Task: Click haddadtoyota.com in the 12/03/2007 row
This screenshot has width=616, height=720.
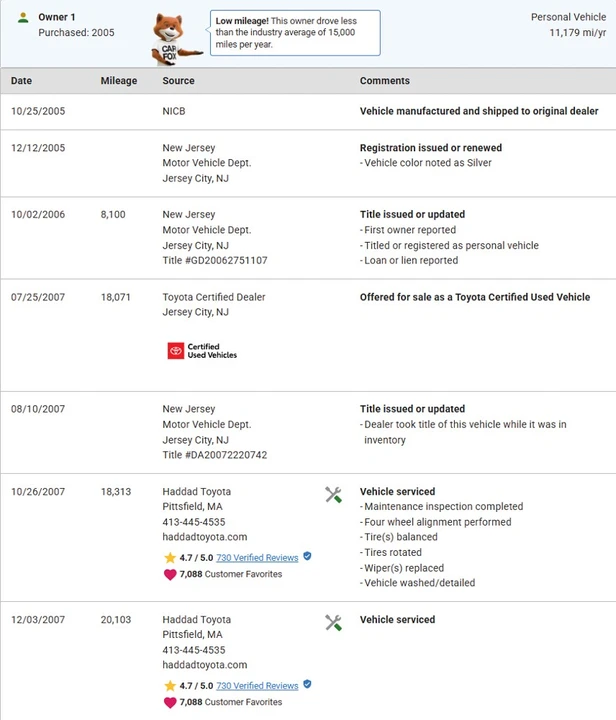Action: 205,665
